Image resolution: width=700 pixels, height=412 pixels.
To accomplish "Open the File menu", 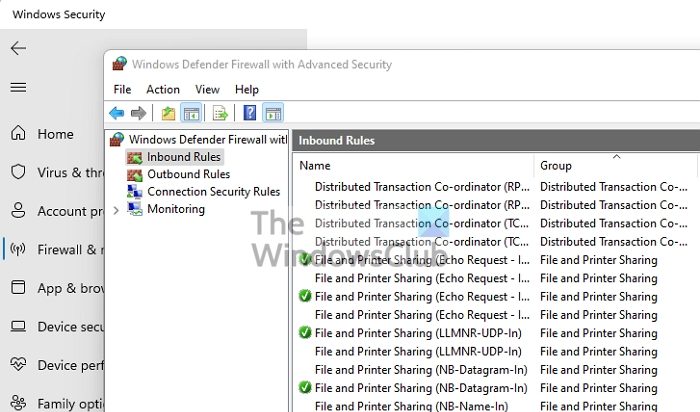I will click(x=122, y=90).
